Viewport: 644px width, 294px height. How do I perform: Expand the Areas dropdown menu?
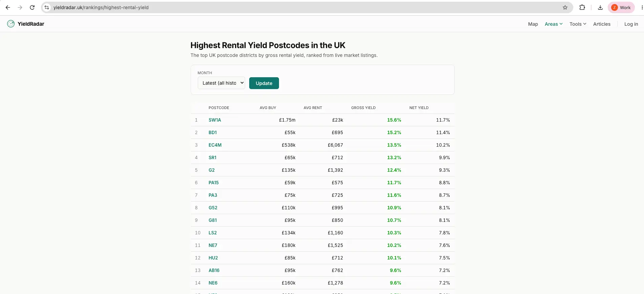554,24
